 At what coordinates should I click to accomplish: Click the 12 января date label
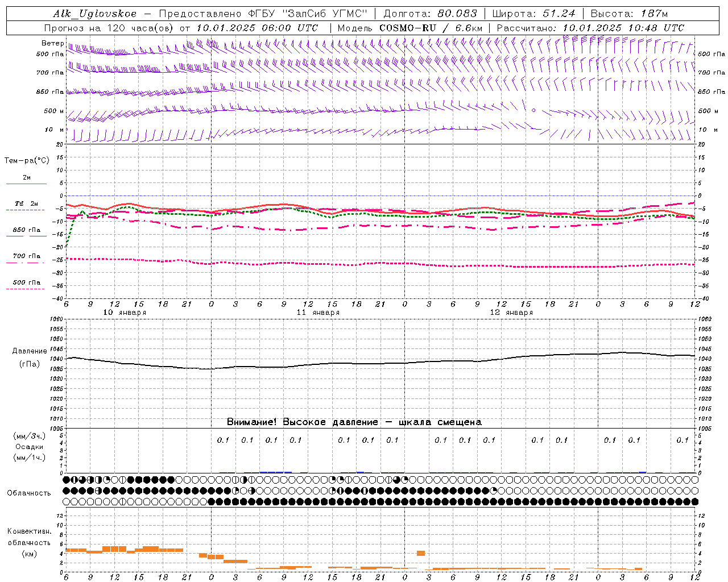(511, 313)
